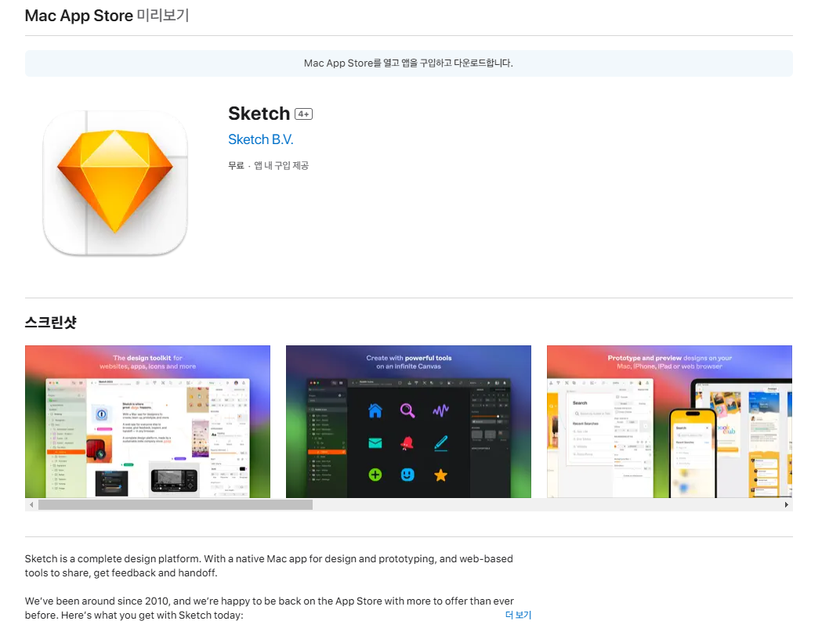Click the green plus icon in screenshot
Image resolution: width=840 pixels, height=639 pixels.
click(375, 475)
